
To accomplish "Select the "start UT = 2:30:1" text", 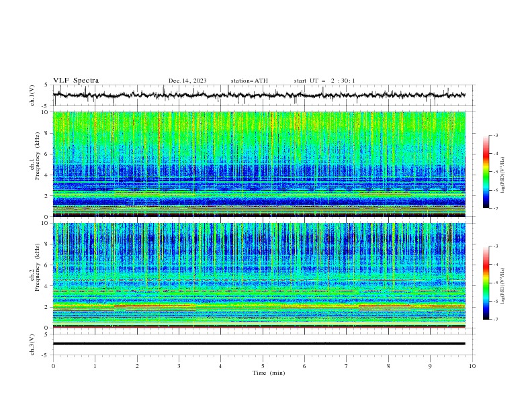I will point(324,81).
